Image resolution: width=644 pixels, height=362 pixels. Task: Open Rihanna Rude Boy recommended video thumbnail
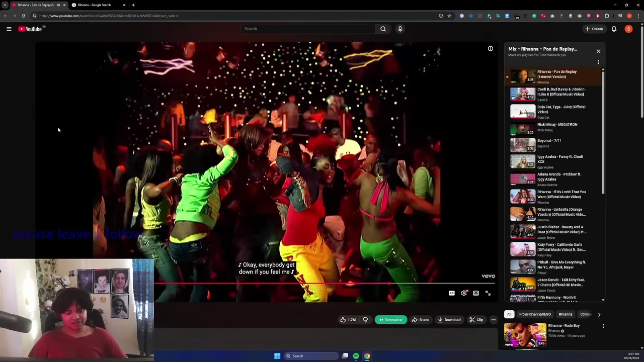coord(525,335)
